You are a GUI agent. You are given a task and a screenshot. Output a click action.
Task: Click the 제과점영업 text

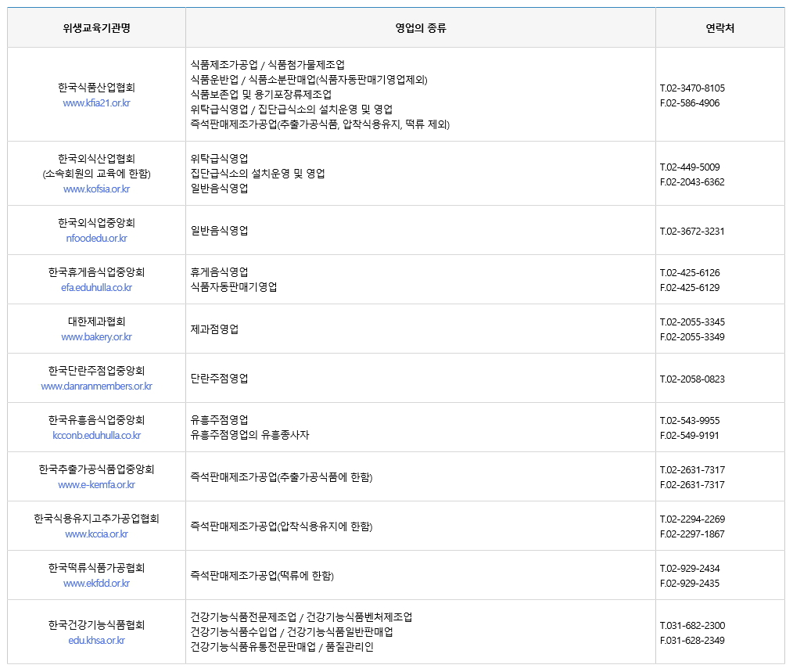pyautogui.click(x=214, y=329)
